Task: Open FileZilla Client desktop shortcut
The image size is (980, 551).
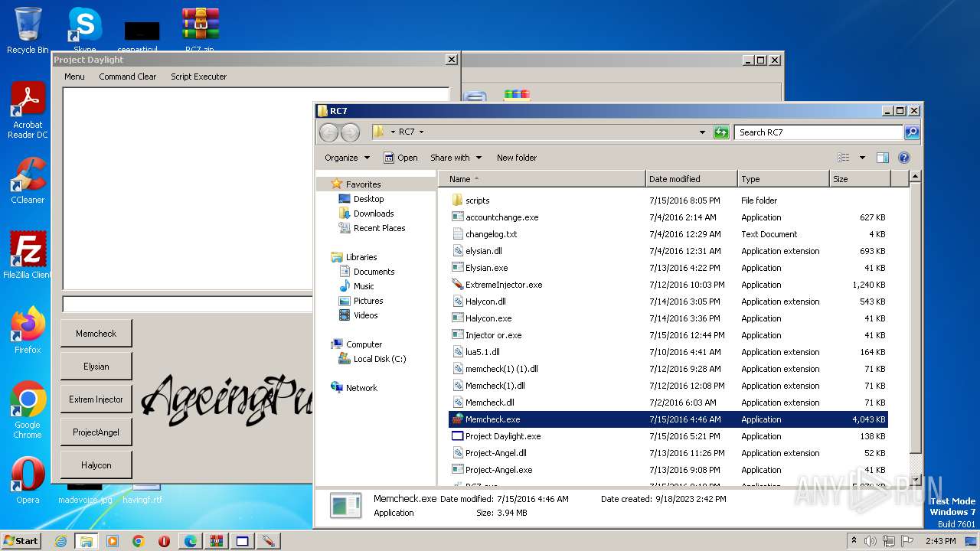Action: click(x=28, y=255)
